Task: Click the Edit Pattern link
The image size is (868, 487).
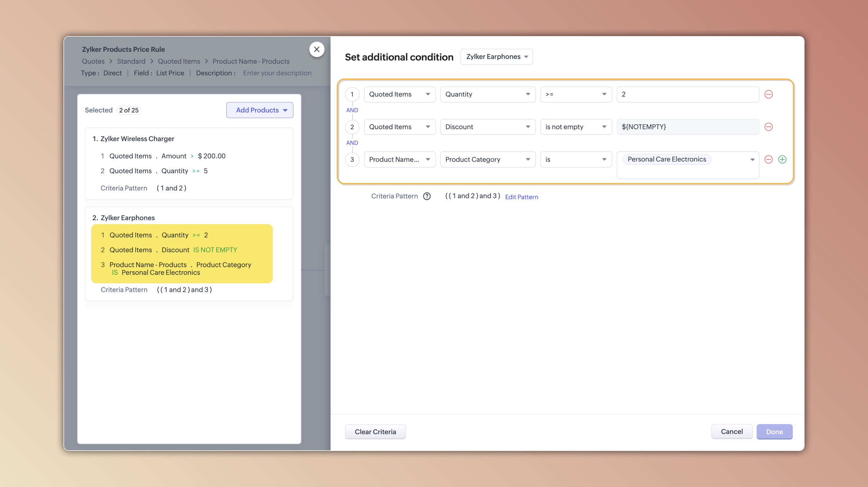Action: point(521,197)
